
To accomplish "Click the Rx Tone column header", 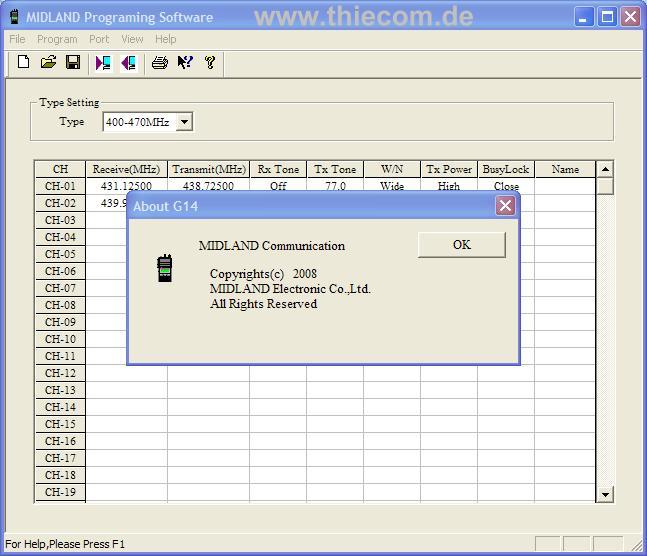I will pyautogui.click(x=278, y=169).
